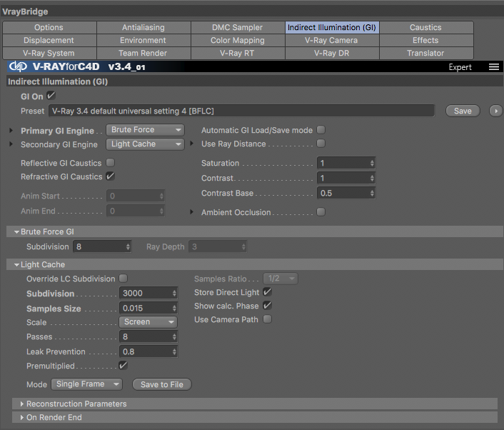Screen dimensions: 504x430
Task: Enable the Ambient Occlusion checkbox
Action: coord(321,212)
